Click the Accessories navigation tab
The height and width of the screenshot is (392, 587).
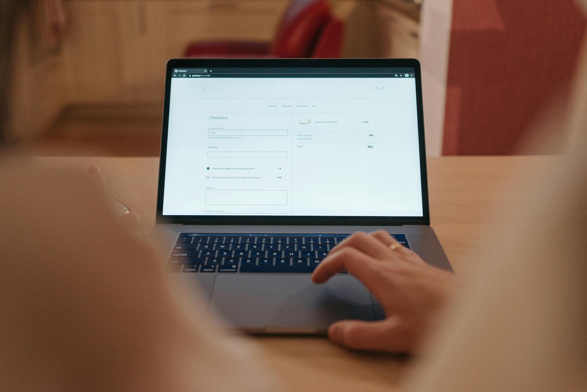303,106
